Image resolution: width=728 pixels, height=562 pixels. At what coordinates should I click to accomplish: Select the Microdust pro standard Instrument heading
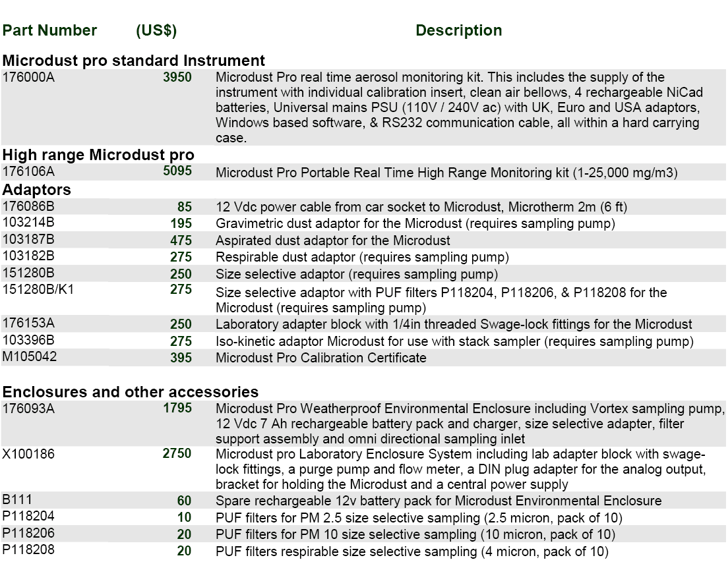tap(134, 61)
